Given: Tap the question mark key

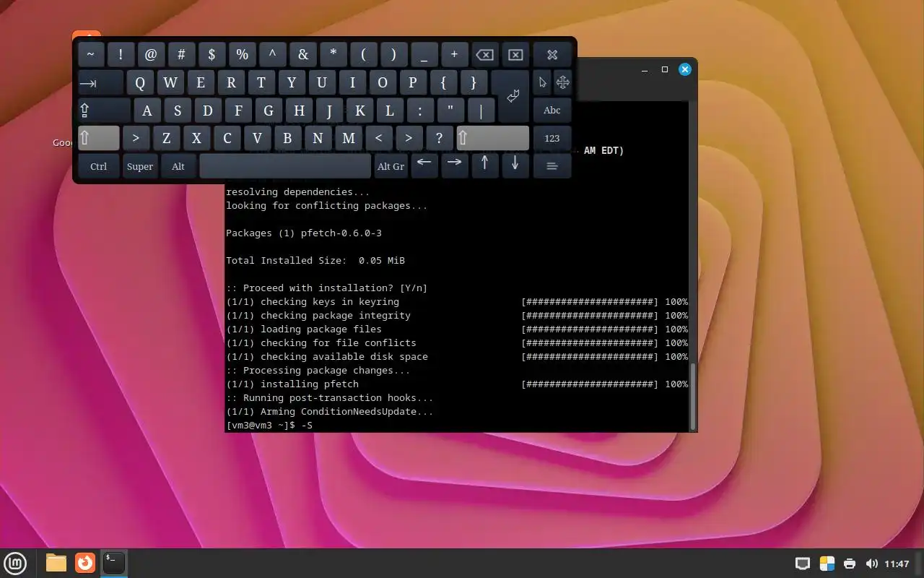Looking at the screenshot, I should (x=439, y=138).
